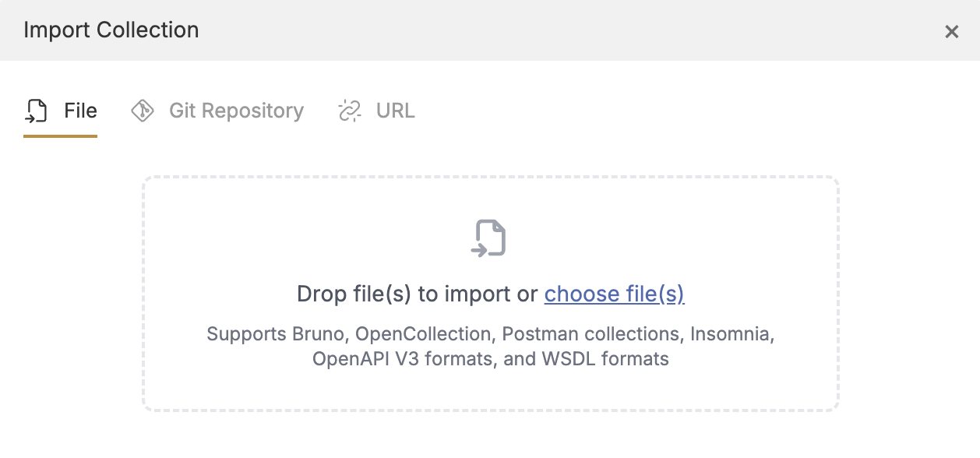The height and width of the screenshot is (458, 980).
Task: Switch to the Git Repository tab
Action: [x=236, y=111]
